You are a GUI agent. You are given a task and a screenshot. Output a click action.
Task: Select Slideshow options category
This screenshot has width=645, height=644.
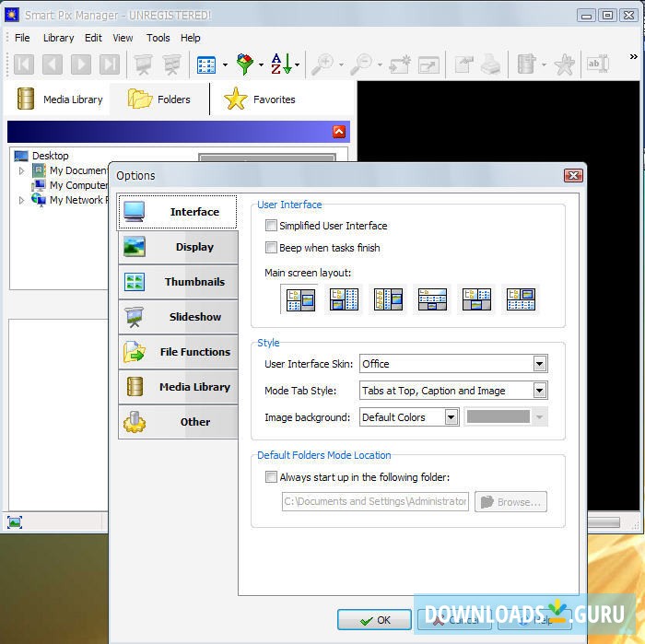click(178, 317)
